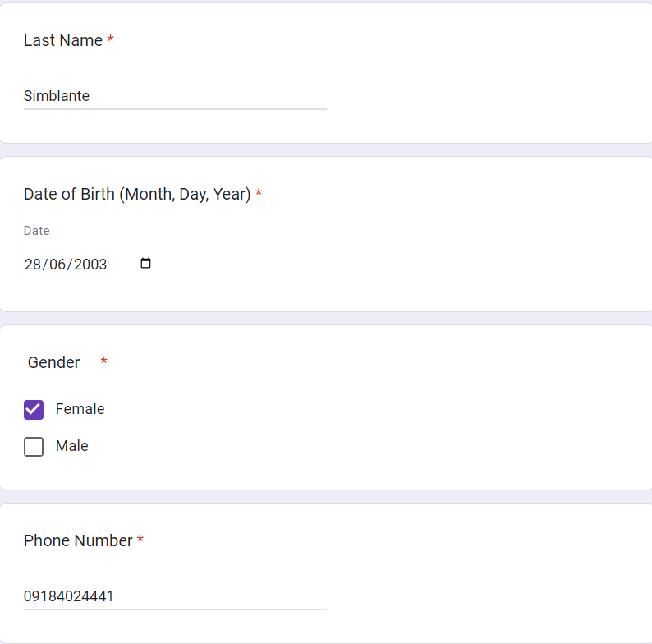
Task: Click the required asterisk beside Phone Number
Action: (140, 540)
